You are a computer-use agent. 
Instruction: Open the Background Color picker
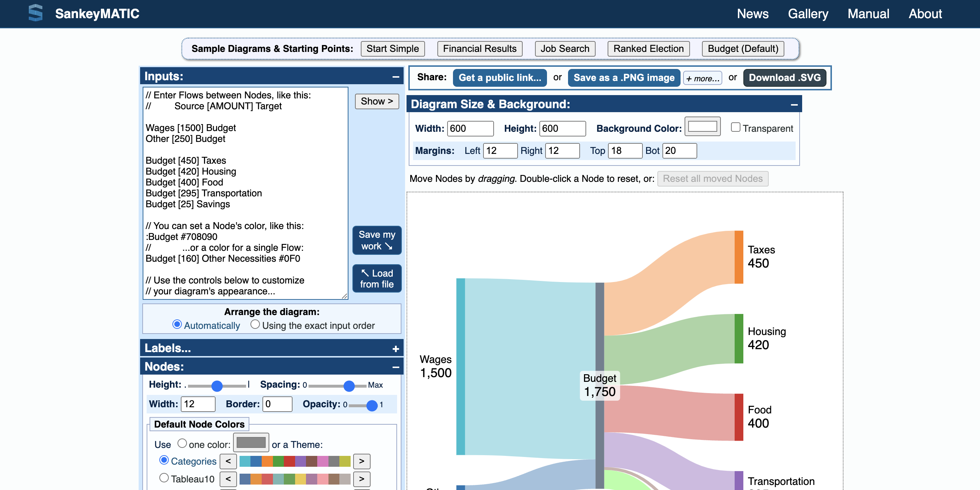[702, 127]
